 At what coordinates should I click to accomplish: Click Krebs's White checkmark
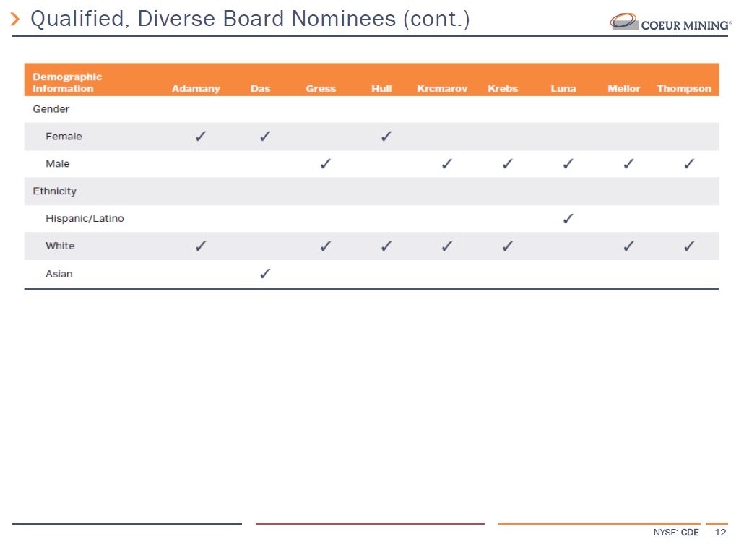click(x=508, y=246)
